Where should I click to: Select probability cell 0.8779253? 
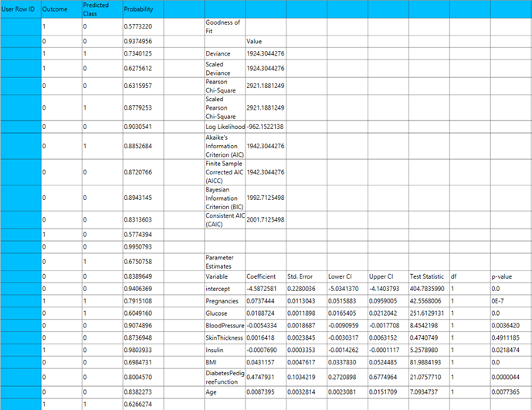tap(143, 107)
